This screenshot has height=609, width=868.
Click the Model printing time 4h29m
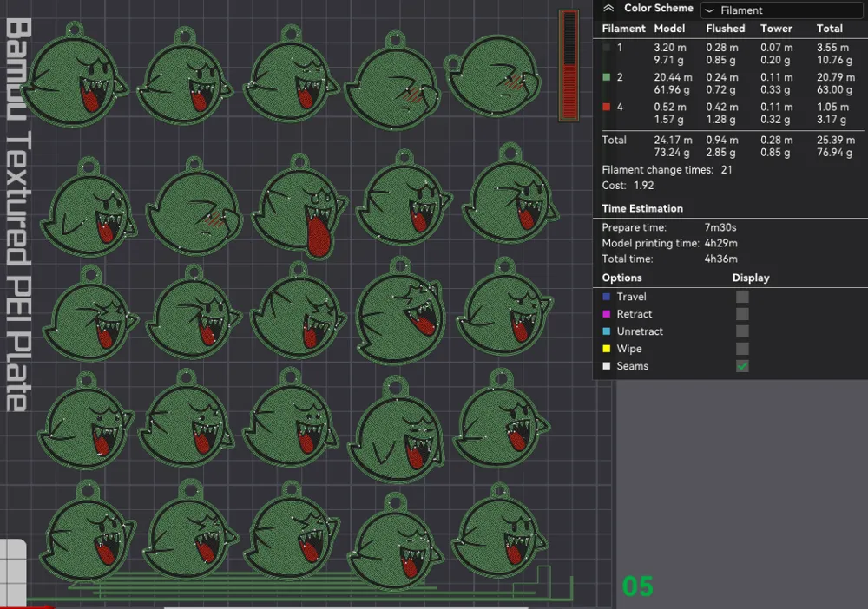pos(720,244)
